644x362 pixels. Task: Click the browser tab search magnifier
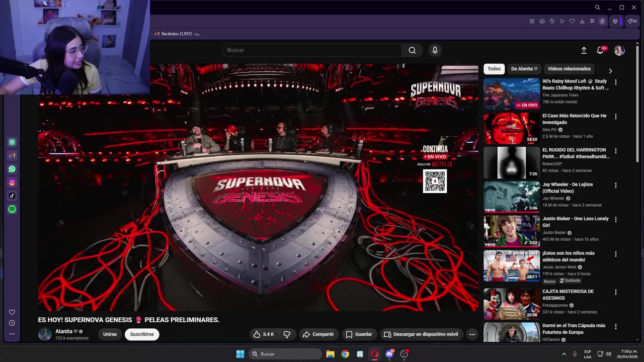[597, 8]
